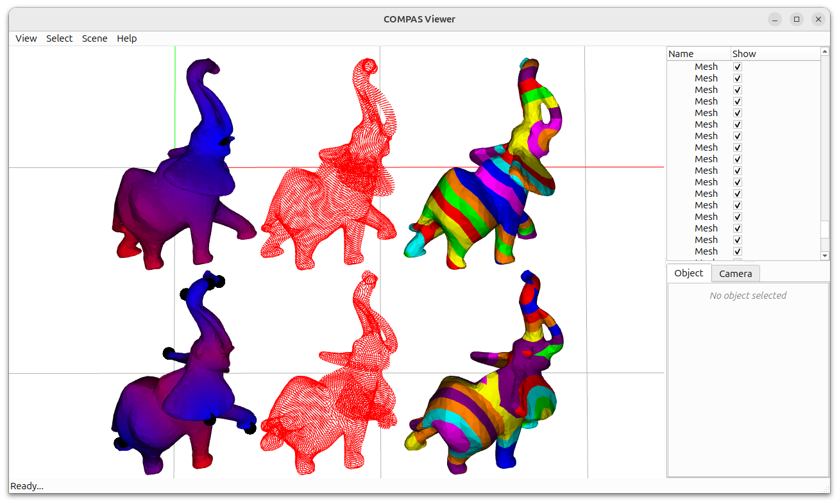The height and width of the screenshot is (504, 839).
Task: Open the Help menu
Action: (126, 38)
